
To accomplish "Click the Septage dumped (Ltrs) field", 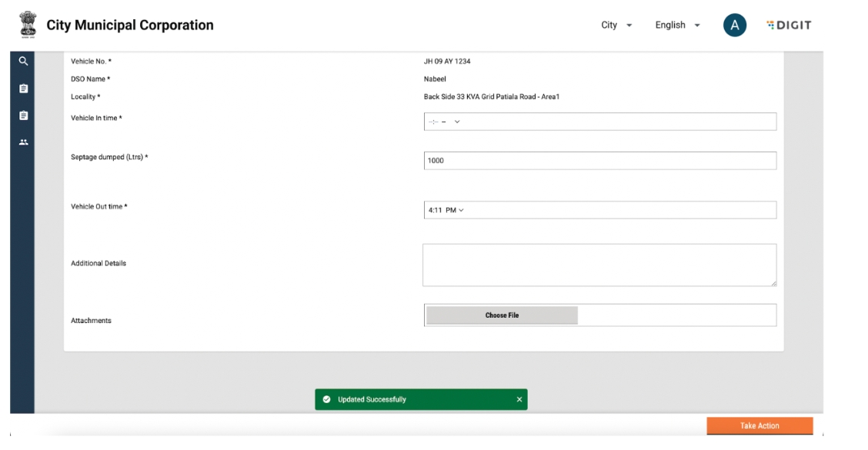I will click(x=599, y=161).
